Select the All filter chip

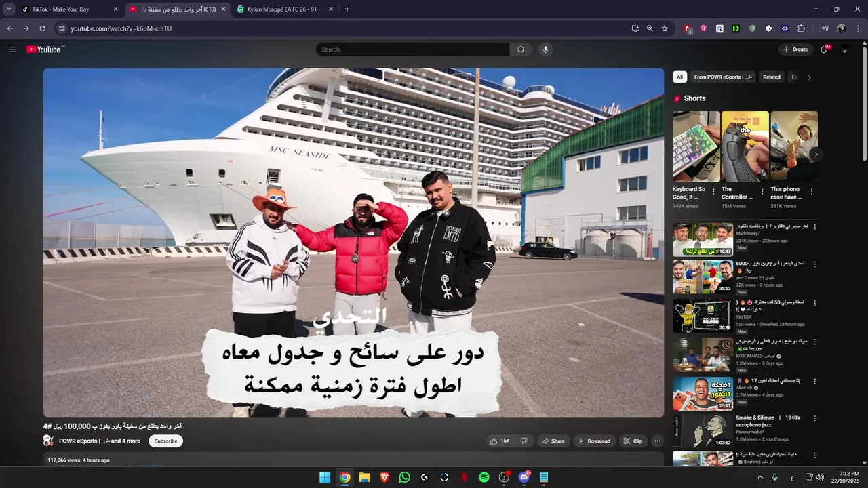click(679, 77)
